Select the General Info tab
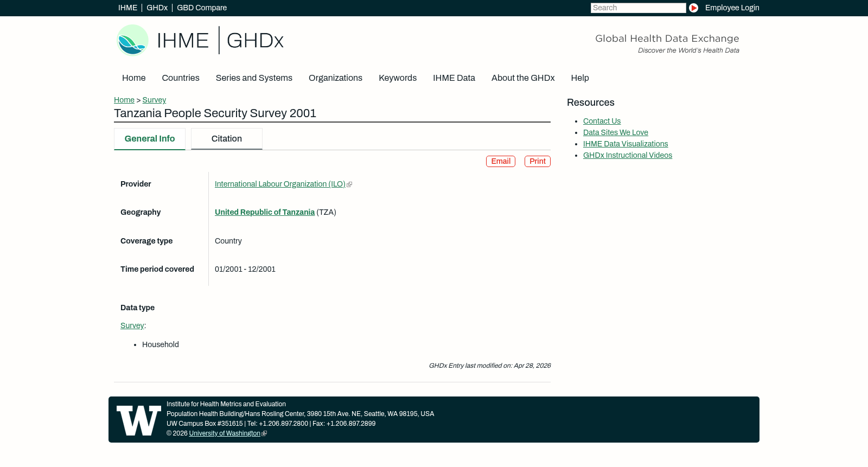868x467 pixels. (x=150, y=139)
